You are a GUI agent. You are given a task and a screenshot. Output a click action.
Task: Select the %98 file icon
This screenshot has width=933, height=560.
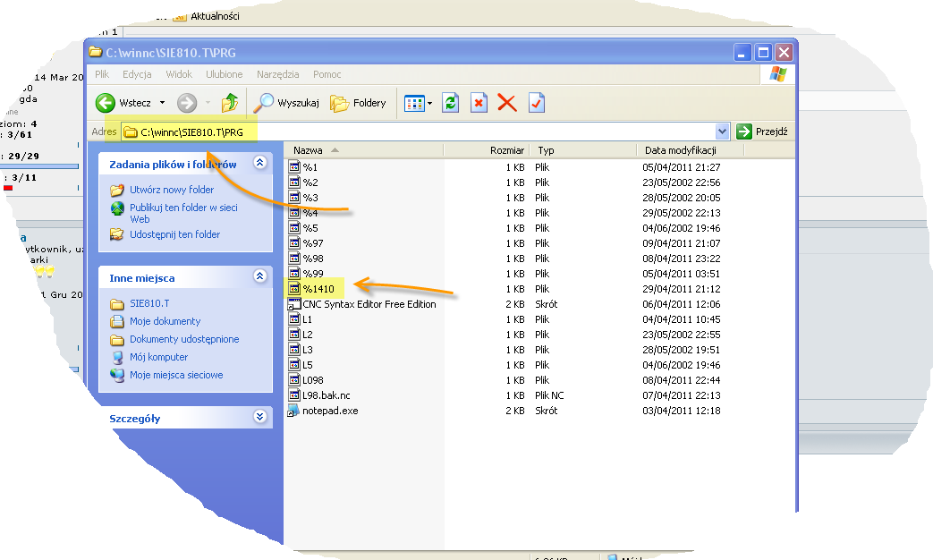pos(294,259)
